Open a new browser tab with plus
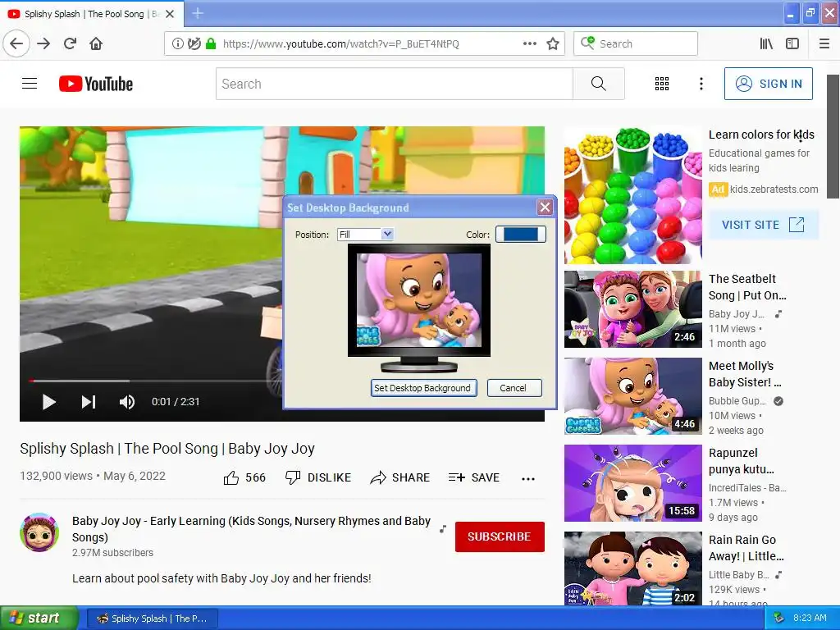840x630 pixels. point(198,13)
